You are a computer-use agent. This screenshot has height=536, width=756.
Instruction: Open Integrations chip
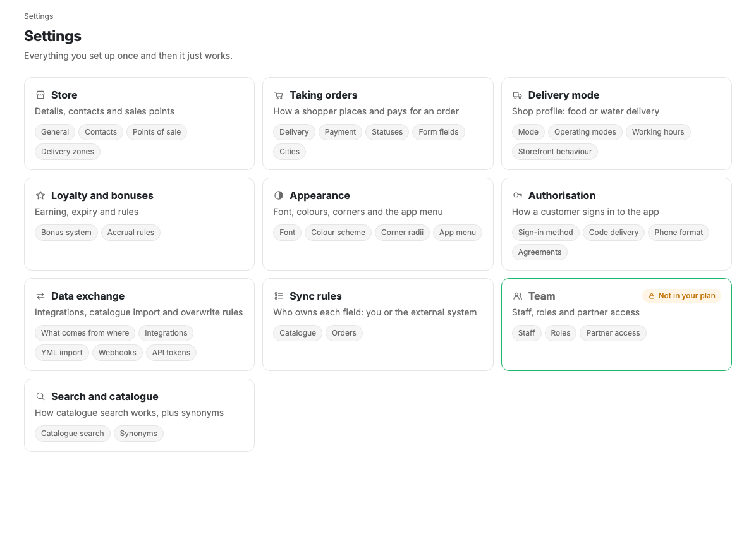[x=166, y=333]
